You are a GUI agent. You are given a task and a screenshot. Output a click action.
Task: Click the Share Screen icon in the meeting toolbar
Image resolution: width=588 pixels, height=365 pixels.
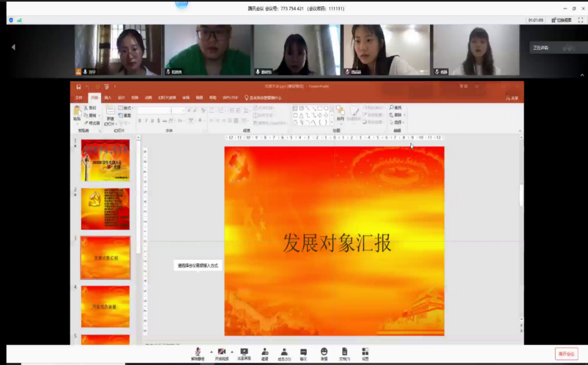click(244, 353)
